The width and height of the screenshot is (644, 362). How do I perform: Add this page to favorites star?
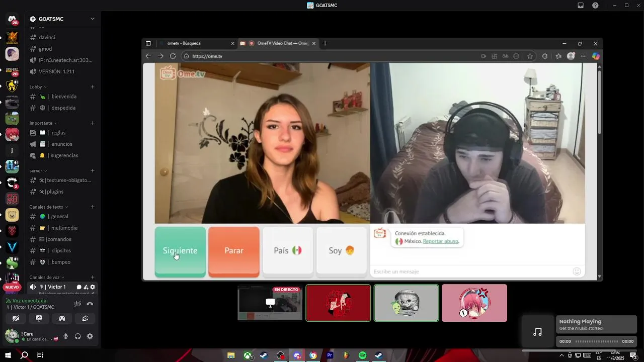pos(530,56)
